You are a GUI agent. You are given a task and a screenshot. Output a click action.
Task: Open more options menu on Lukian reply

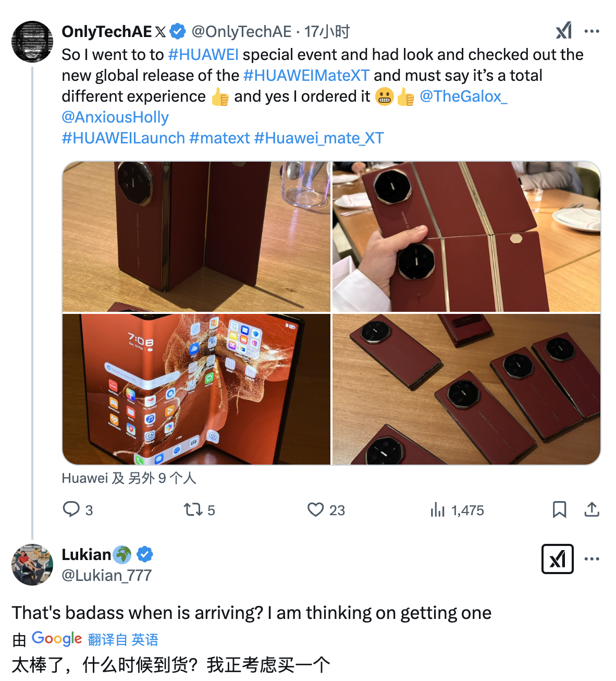click(x=592, y=559)
